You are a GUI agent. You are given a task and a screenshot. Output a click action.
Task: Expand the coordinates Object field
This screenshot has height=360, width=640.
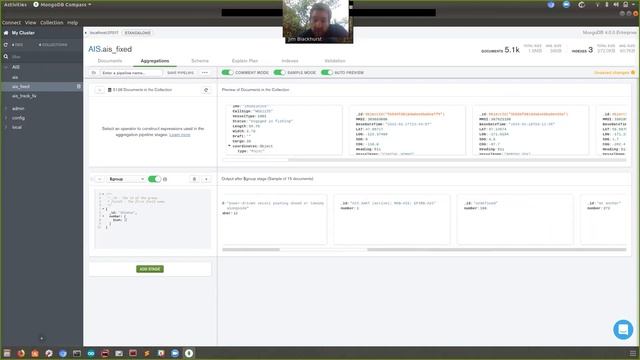pos(229,146)
